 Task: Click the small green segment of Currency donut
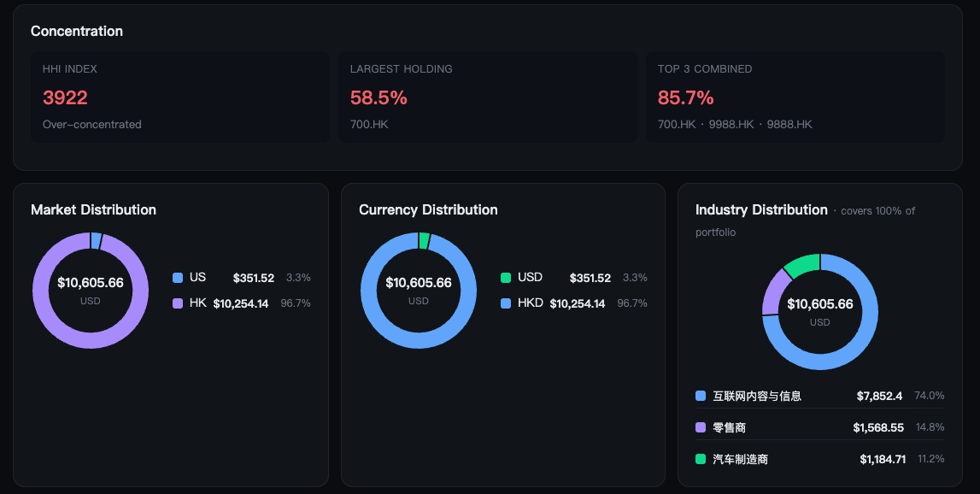pyautogui.click(x=425, y=241)
